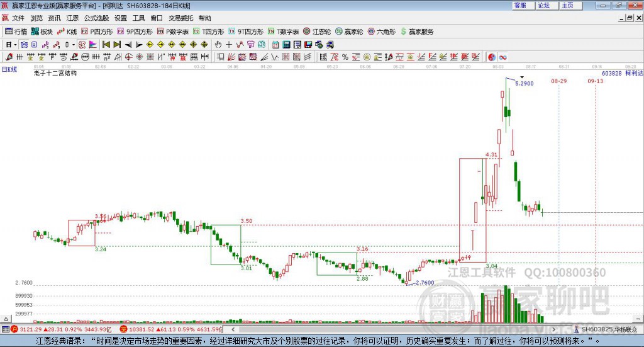Click the SH603825 华扬联众 status entry

point(607,329)
